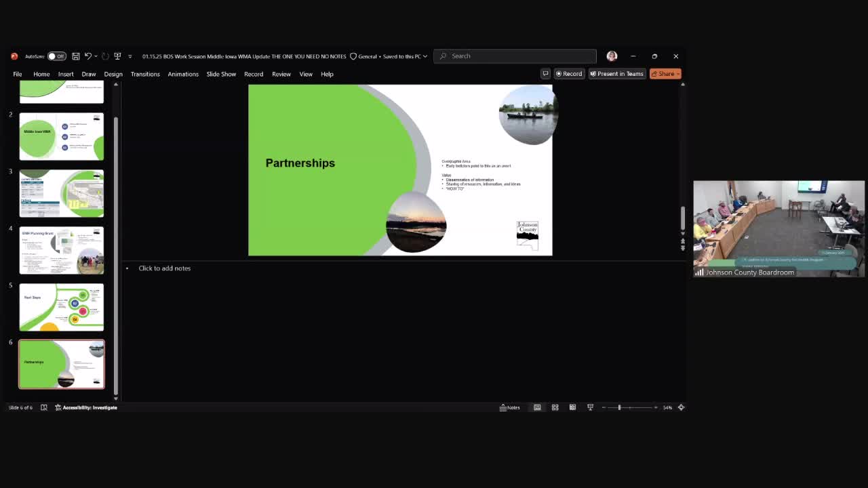Click the boat photo on the slide

click(x=528, y=115)
